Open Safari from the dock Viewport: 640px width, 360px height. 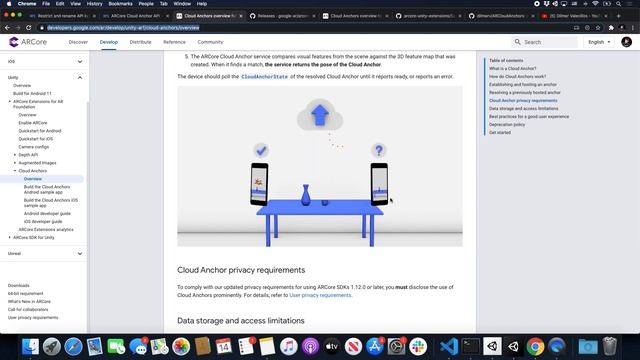73,347
